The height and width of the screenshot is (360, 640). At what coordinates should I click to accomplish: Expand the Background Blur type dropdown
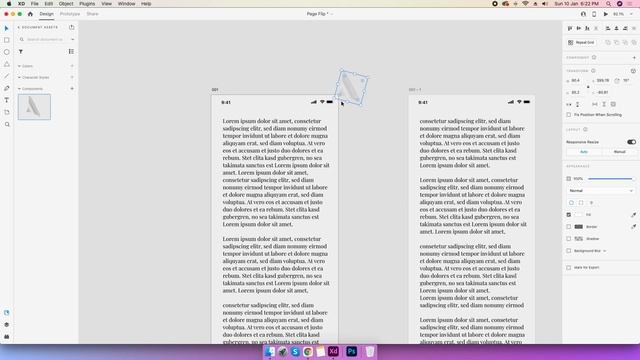(x=604, y=251)
